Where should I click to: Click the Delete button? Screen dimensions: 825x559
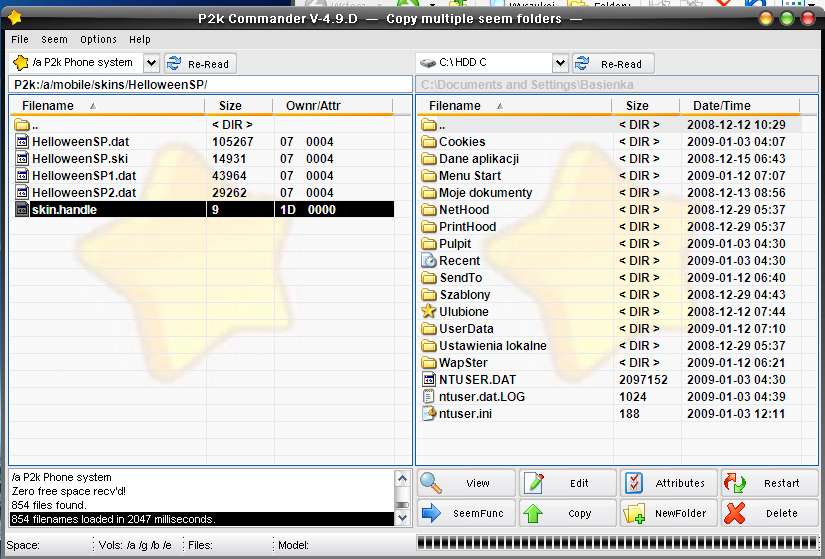point(770,513)
